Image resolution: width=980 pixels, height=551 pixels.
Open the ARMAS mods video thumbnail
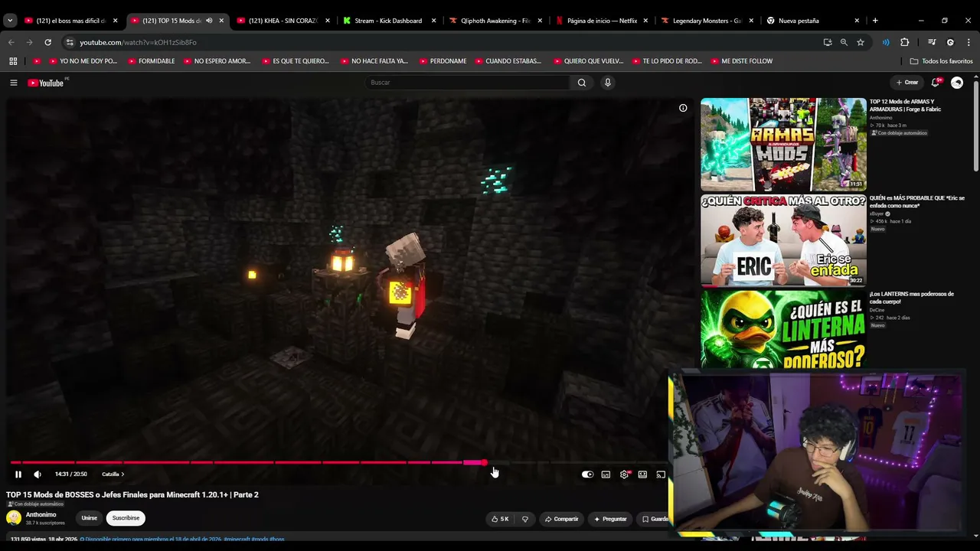point(783,144)
